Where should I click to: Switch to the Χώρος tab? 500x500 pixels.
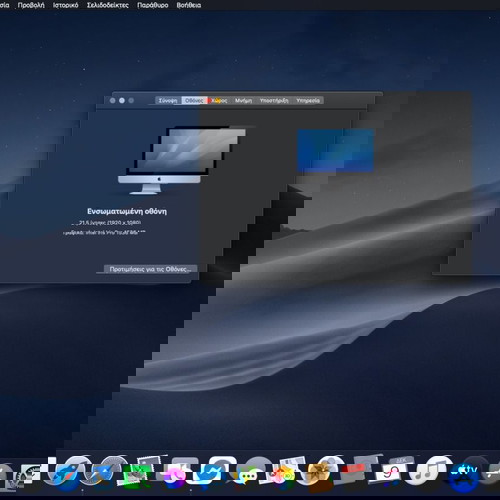[x=219, y=100]
